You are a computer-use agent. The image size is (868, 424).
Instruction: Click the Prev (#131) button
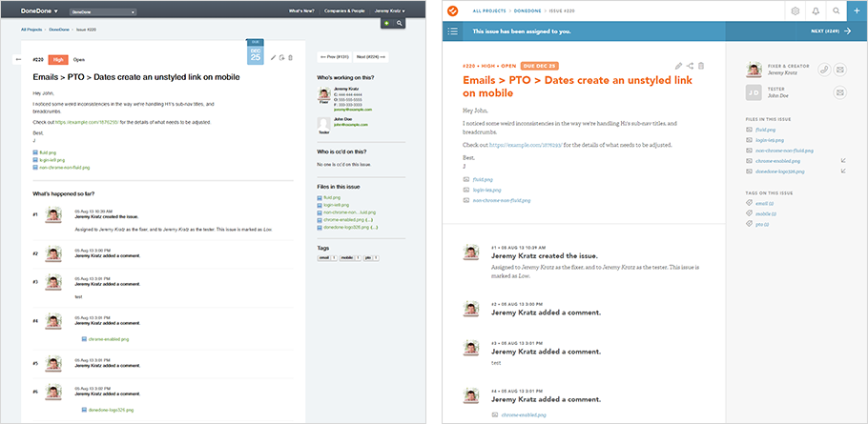334,57
